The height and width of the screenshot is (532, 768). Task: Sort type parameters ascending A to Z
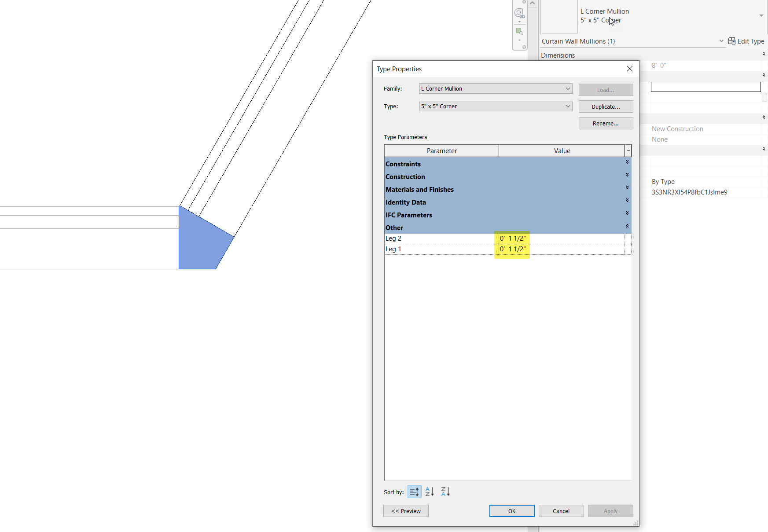click(429, 492)
